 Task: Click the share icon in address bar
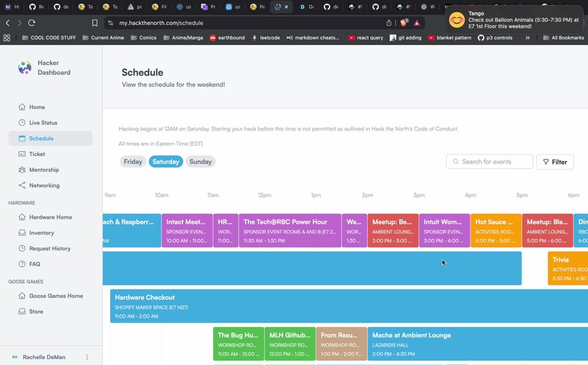tap(389, 23)
